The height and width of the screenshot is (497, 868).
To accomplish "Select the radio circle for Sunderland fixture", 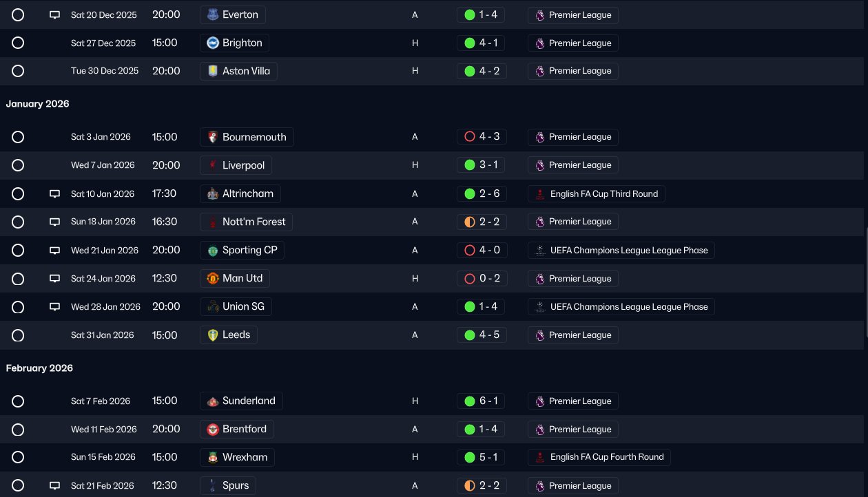I will coord(18,401).
